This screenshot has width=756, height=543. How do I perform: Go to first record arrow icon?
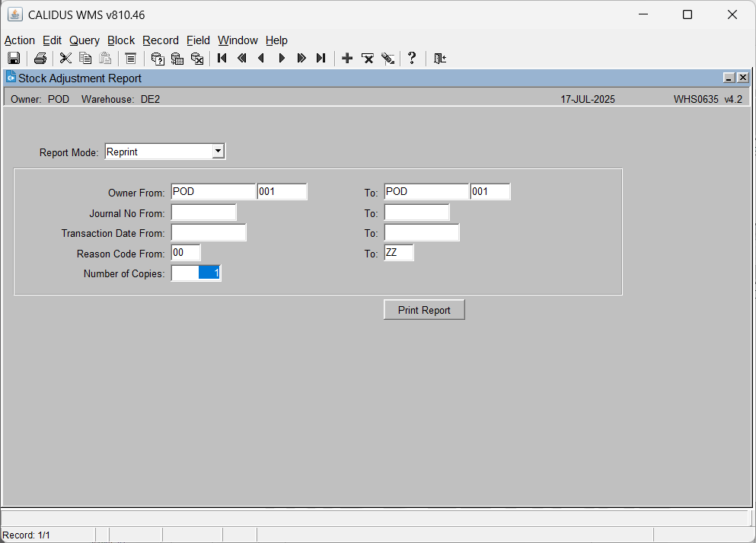(x=222, y=59)
